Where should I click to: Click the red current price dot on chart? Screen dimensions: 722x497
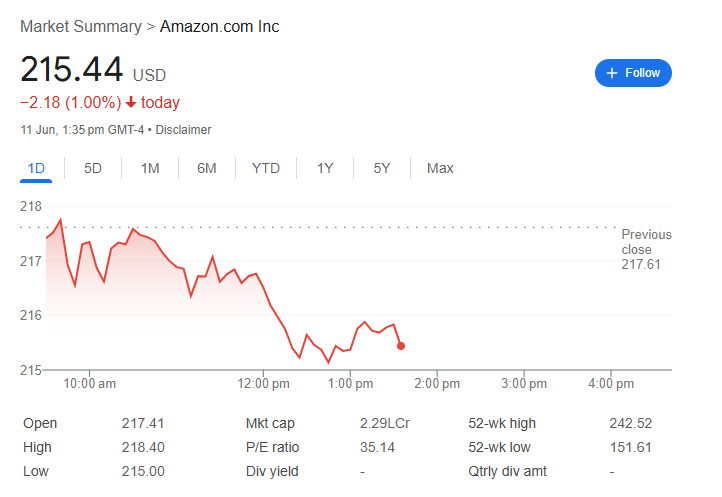click(x=401, y=346)
